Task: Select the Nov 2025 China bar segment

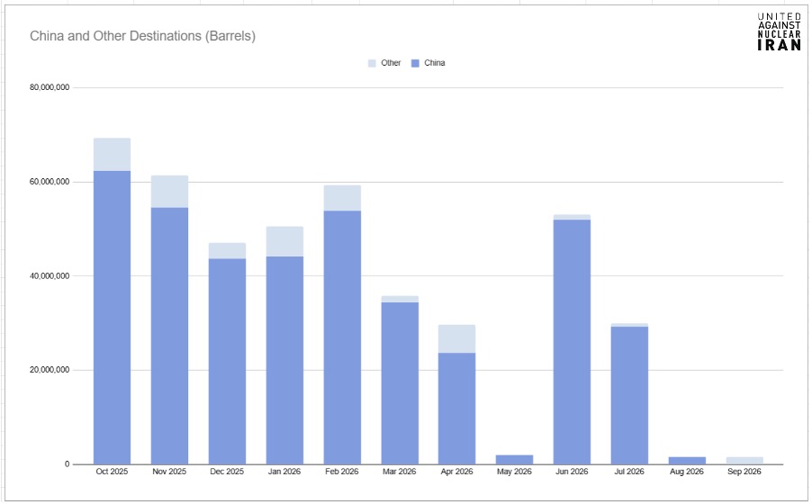Action: (x=169, y=337)
